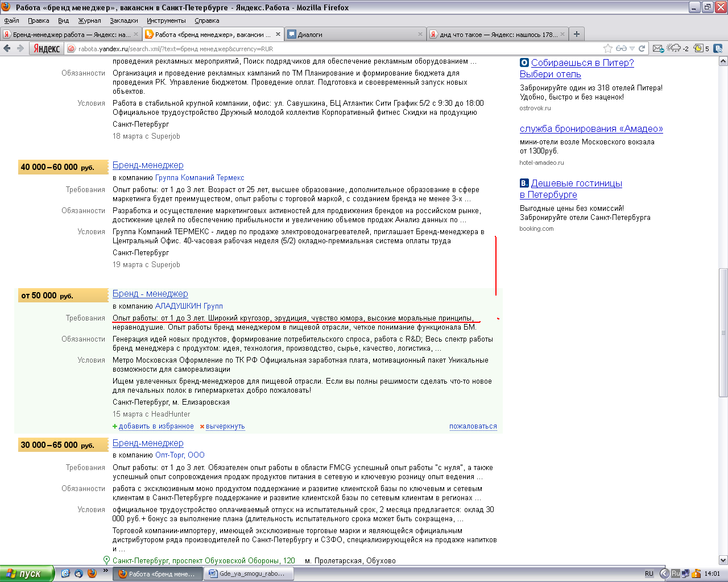Click the 'ostrovok.ru' ad source text
The height and width of the screenshot is (582, 728).
535,108
